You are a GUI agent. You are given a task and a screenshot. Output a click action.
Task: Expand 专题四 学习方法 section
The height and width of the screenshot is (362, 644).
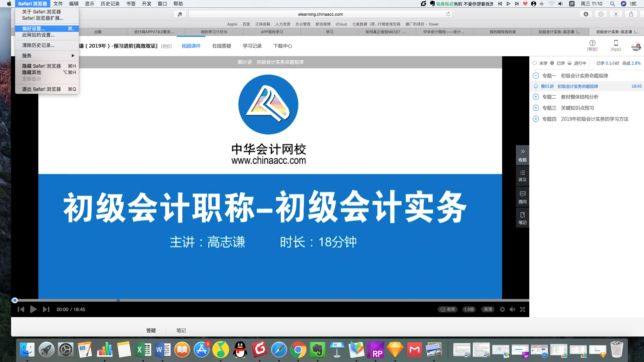[x=536, y=119]
